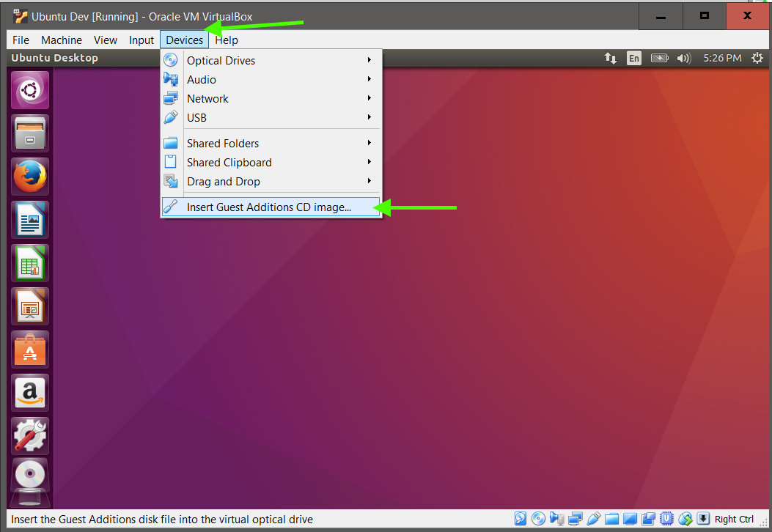
Task: Click the speaker and mic Audio menu icon
Action: tap(170, 79)
